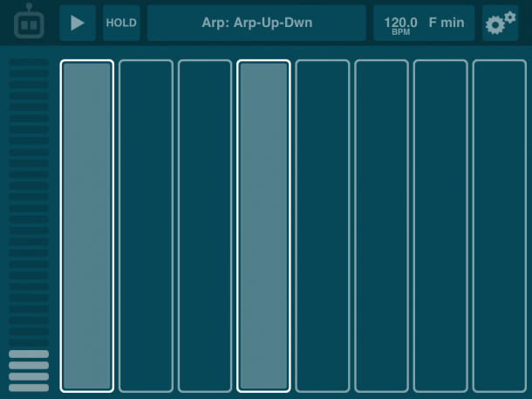Screen dimensions: 532x399
Task: Change the 120.0 BPM tempo
Action: click(x=400, y=23)
